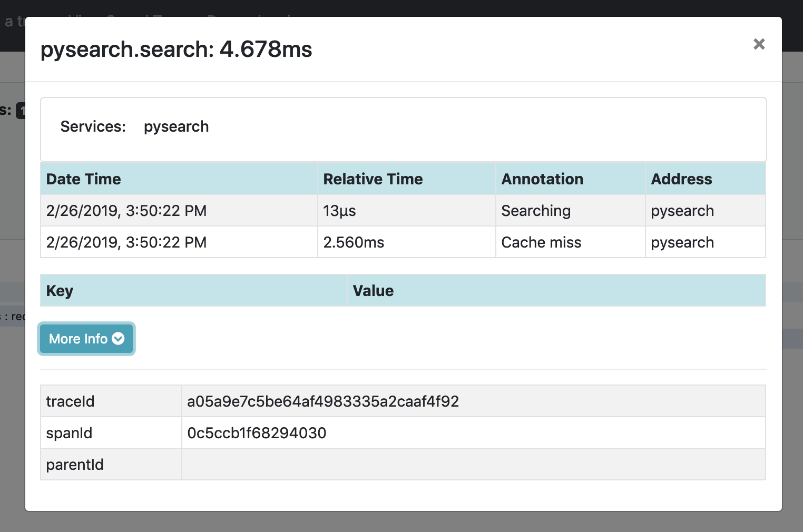
Task: Click the Key column header
Action: (x=194, y=291)
